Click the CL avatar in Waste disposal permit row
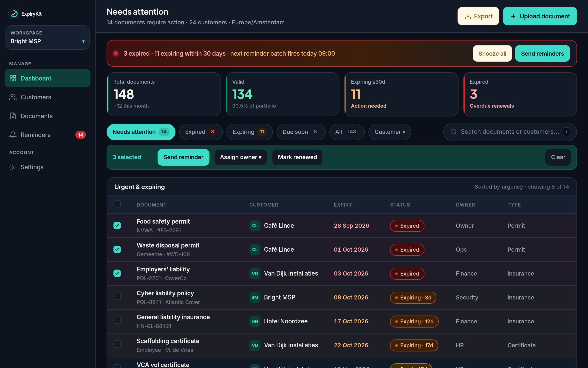 (255, 250)
